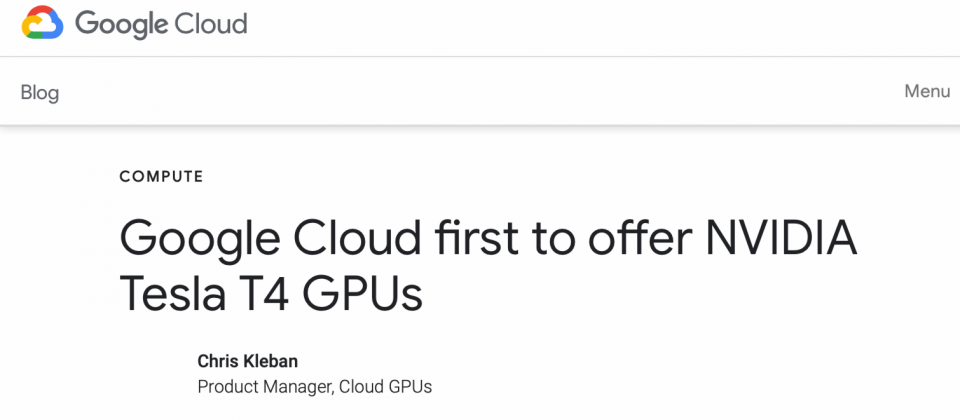Screen dimensions: 960x420
Task: Click "GPUs" at the end of headline
Action: pos(363,293)
